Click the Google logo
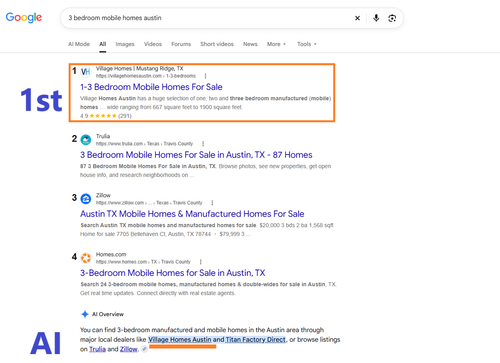500x363 pixels. pyautogui.click(x=24, y=18)
